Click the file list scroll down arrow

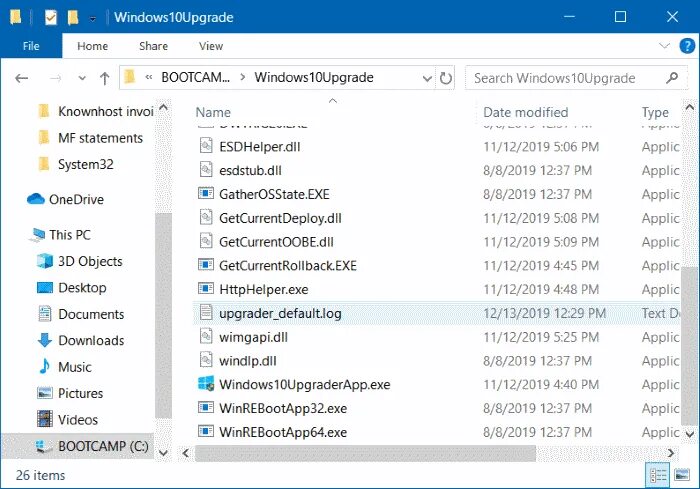pos(690,434)
